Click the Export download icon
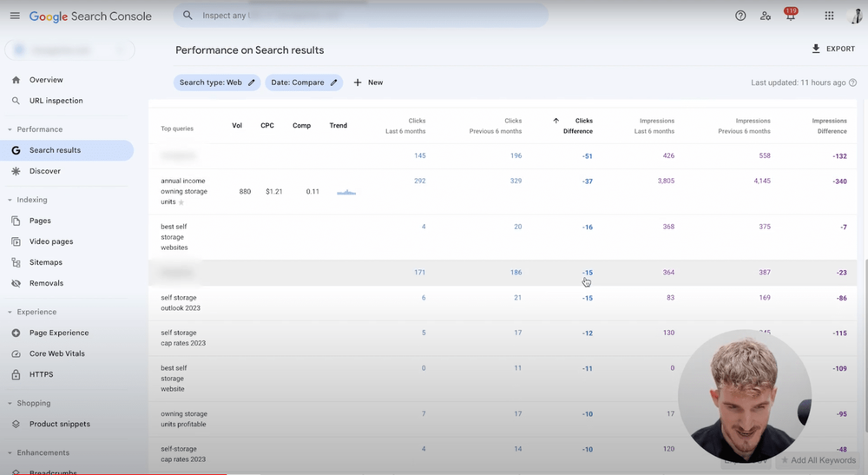868x475 pixels. (x=815, y=49)
